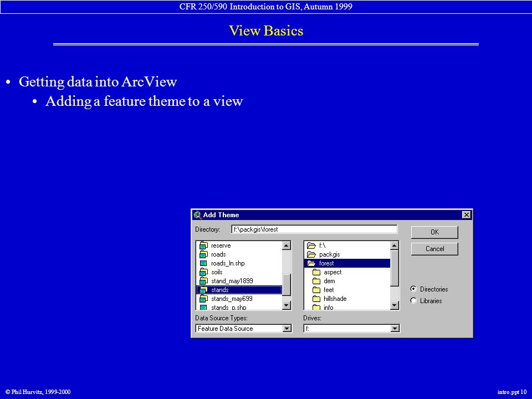Open the f:\ root folder
This screenshot has width=532, height=399.
[x=347, y=245]
